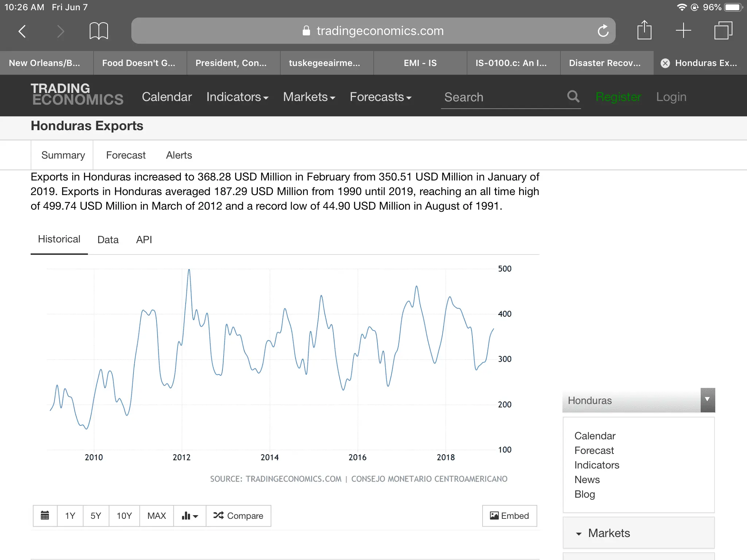This screenshot has height=560, width=747.
Task: Reload the page with refresh icon
Action: [603, 31]
